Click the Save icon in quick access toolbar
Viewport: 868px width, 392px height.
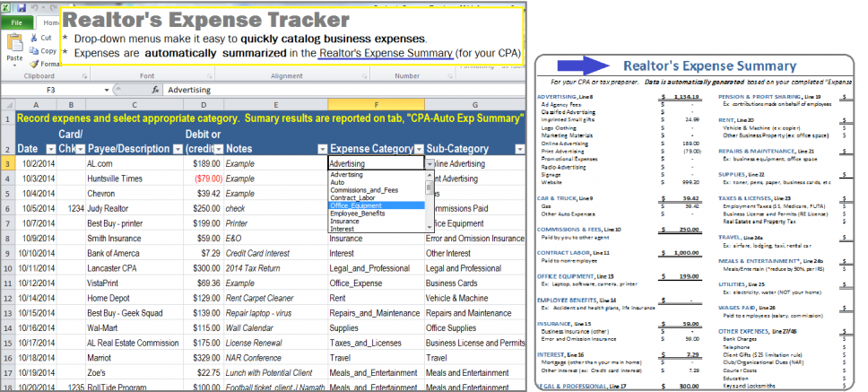21,7
